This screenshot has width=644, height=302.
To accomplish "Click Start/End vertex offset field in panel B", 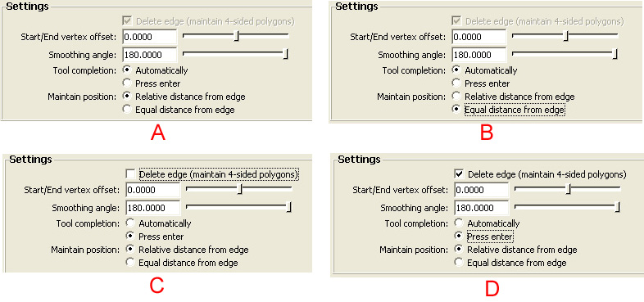I will [x=478, y=37].
